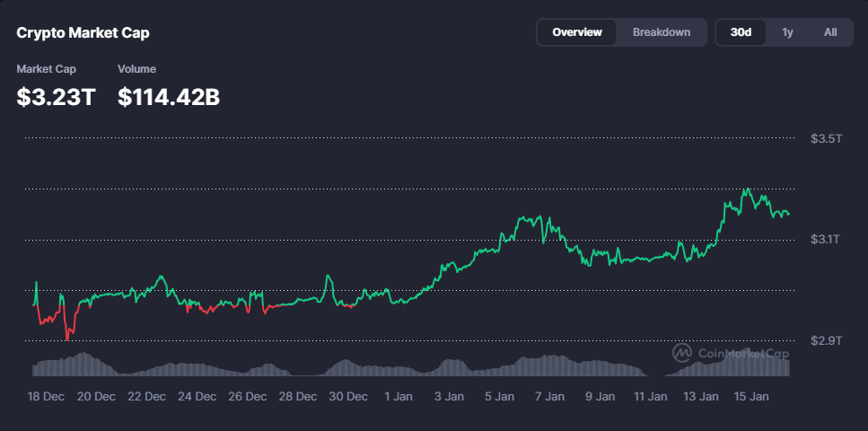Viewport: 868px width, 431px height.
Task: Show All time market cap data
Action: [x=830, y=32]
